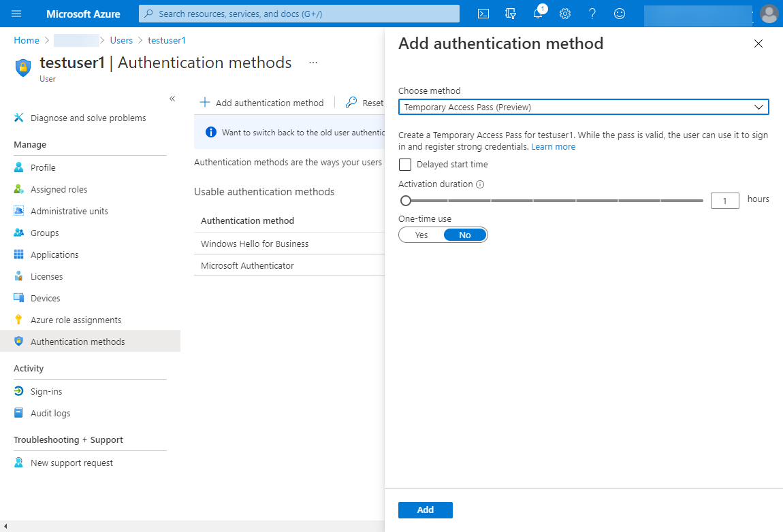The width and height of the screenshot is (783, 532).
Task: Click the Profile person icon
Action: [x=19, y=167]
